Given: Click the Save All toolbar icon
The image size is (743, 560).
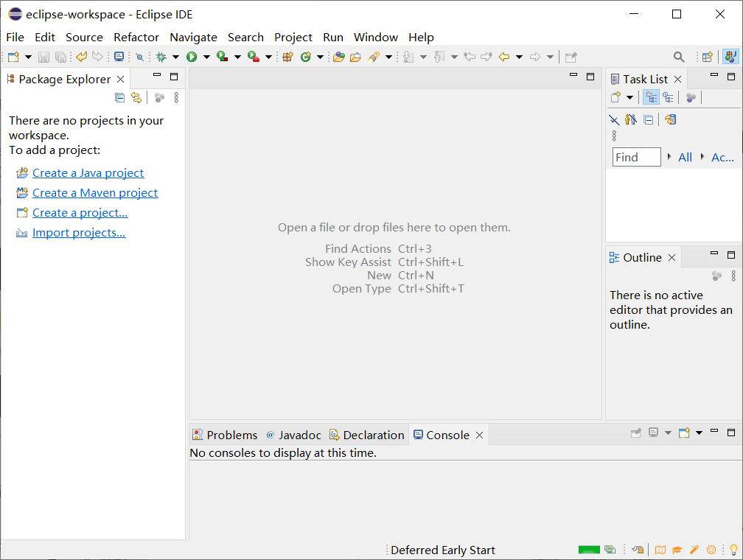Looking at the screenshot, I should [60, 57].
